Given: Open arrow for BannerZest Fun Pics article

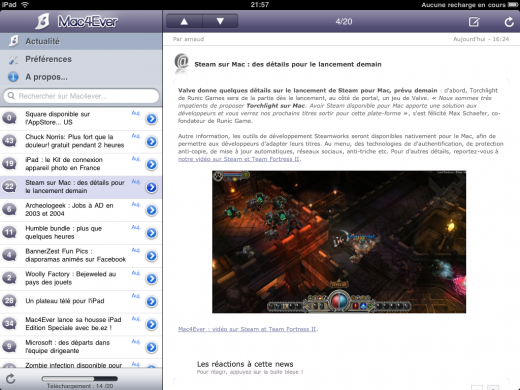Looking at the screenshot, I should 152,256.
